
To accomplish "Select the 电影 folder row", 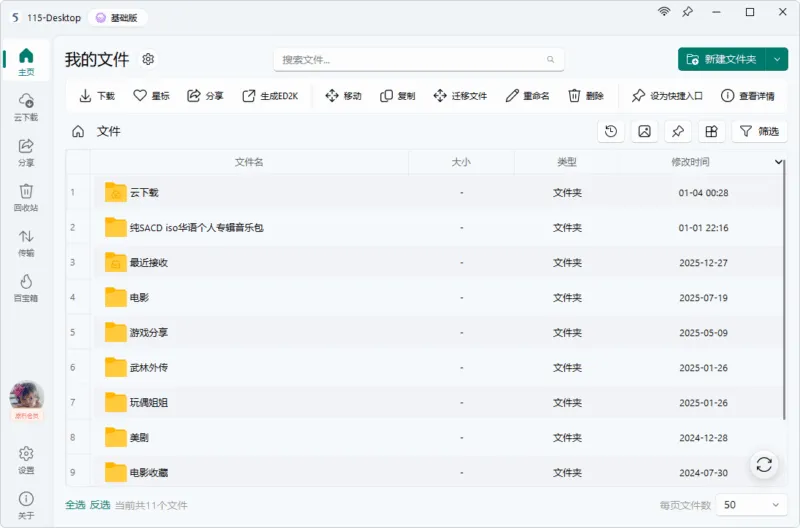I will pyautogui.click(x=425, y=297).
